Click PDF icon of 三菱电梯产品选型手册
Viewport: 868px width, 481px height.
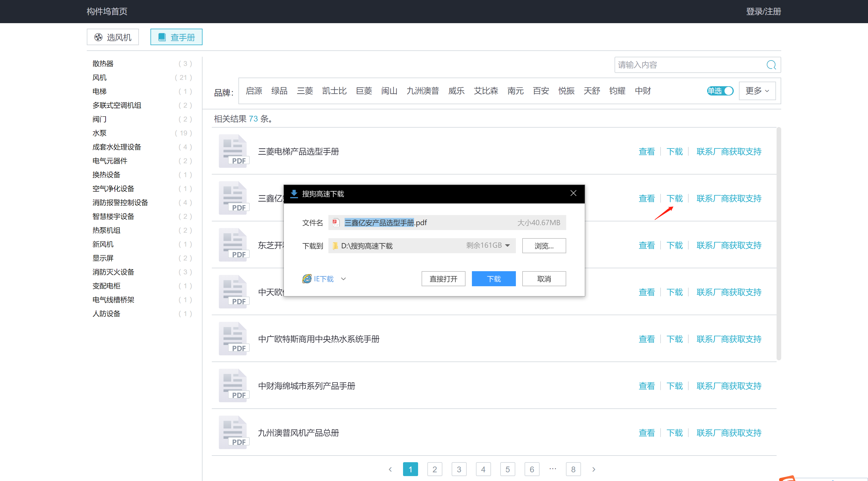234,151
